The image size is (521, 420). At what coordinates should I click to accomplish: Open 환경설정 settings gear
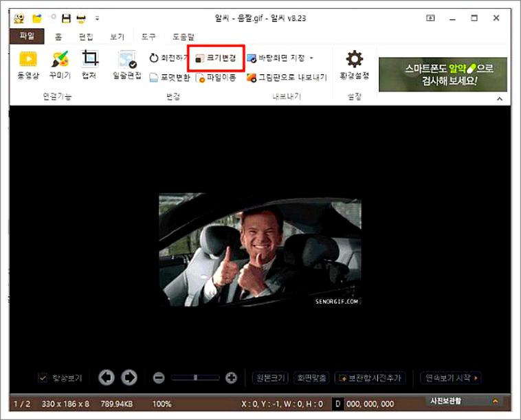pyautogui.click(x=355, y=65)
